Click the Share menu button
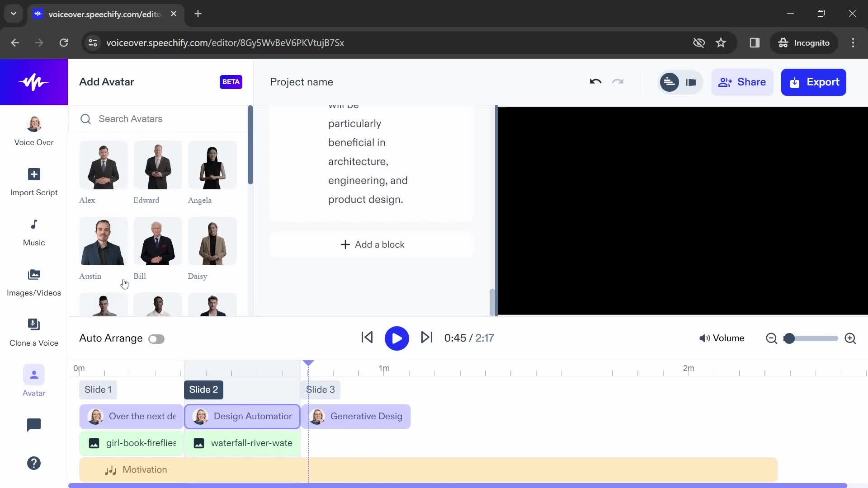This screenshot has height=488, width=868. pyautogui.click(x=741, y=82)
